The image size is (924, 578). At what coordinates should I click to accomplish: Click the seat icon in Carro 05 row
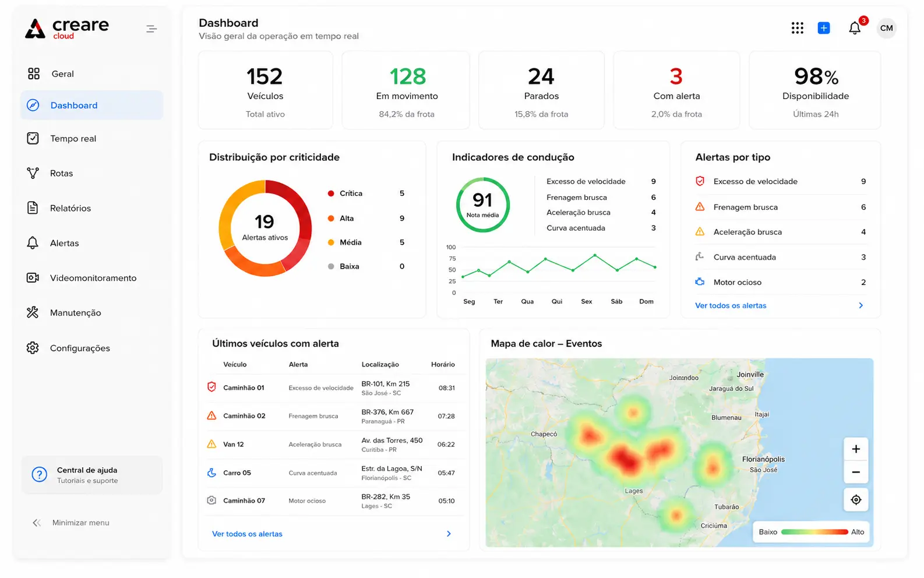point(211,473)
